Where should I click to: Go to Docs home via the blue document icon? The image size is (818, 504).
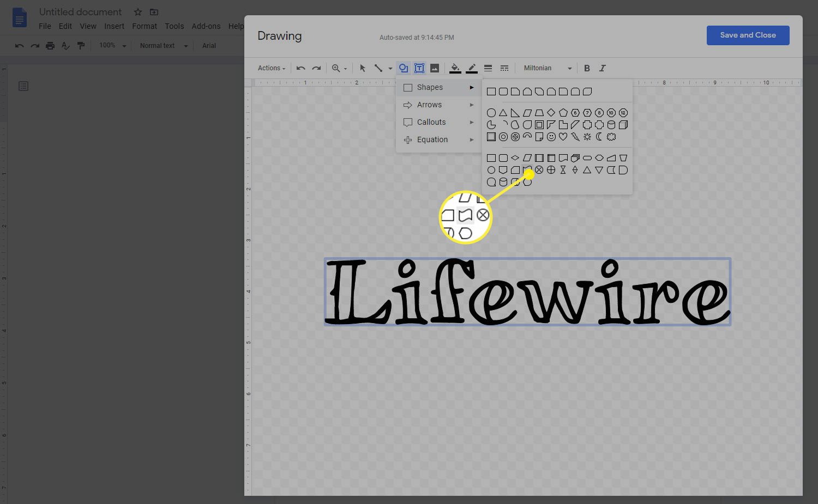point(20,17)
